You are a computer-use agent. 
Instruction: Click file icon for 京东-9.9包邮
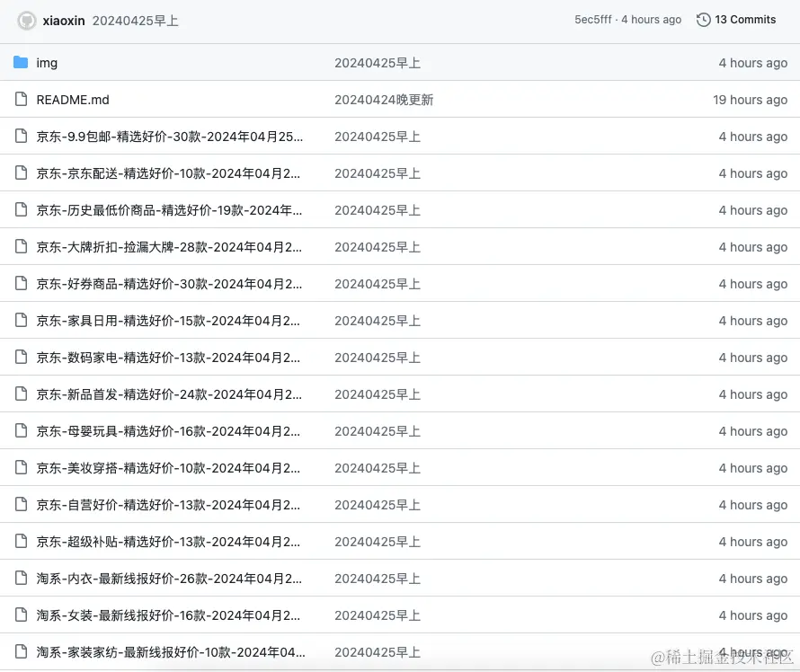(21, 136)
